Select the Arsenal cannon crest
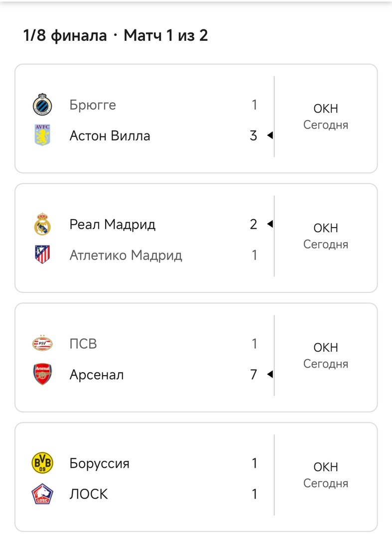Screen dimensions: 392x538 pos(42,375)
